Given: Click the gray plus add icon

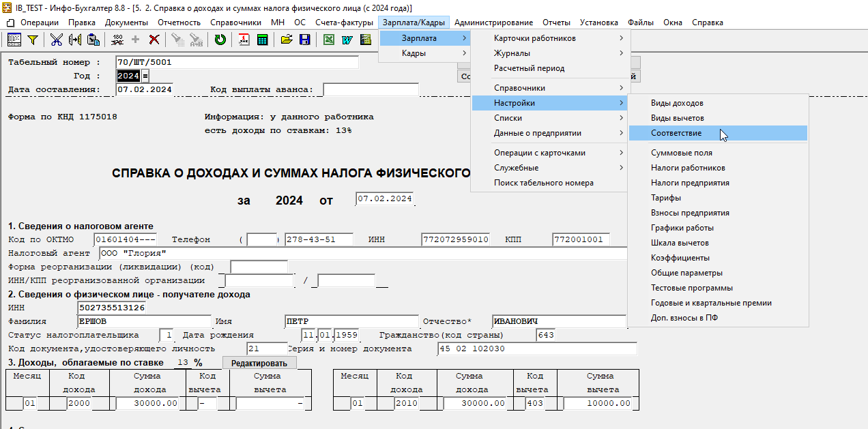Looking at the screenshot, I should (135, 40).
